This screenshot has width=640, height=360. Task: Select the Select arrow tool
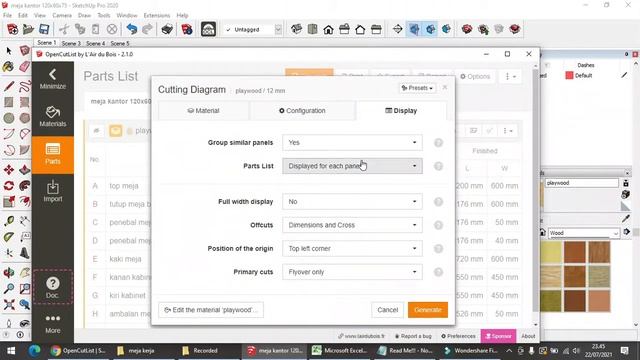point(9,51)
